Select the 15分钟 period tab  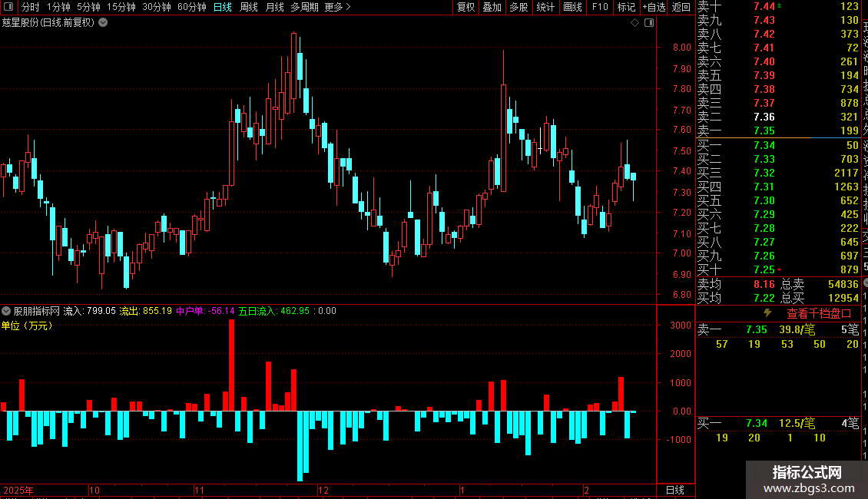click(x=121, y=7)
